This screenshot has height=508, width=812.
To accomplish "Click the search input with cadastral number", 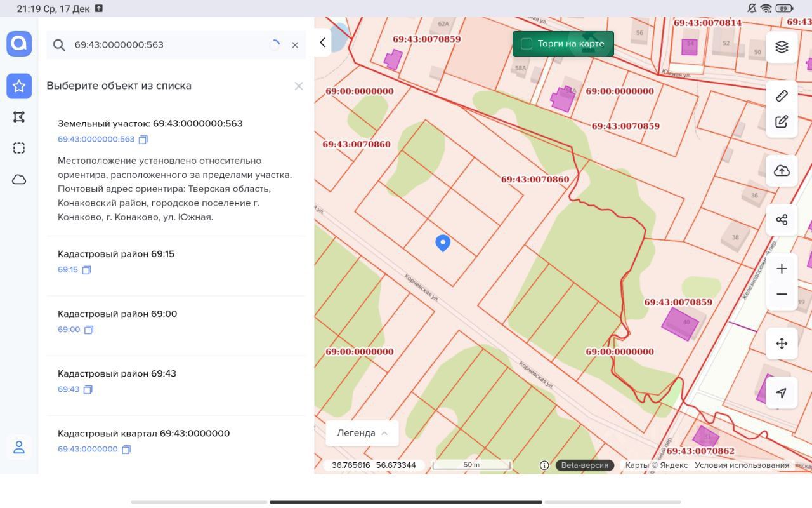I will [x=165, y=45].
